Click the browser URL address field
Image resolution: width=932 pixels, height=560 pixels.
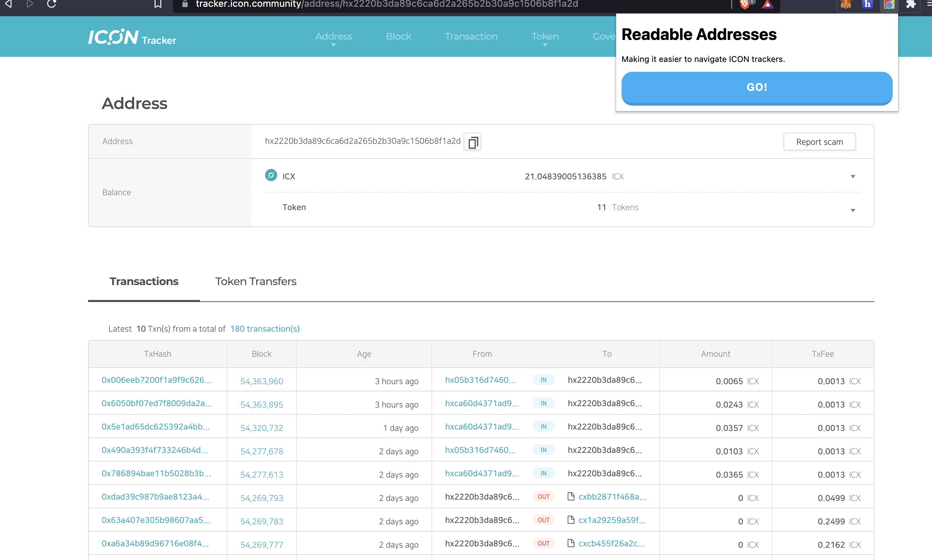pyautogui.click(x=416, y=4)
